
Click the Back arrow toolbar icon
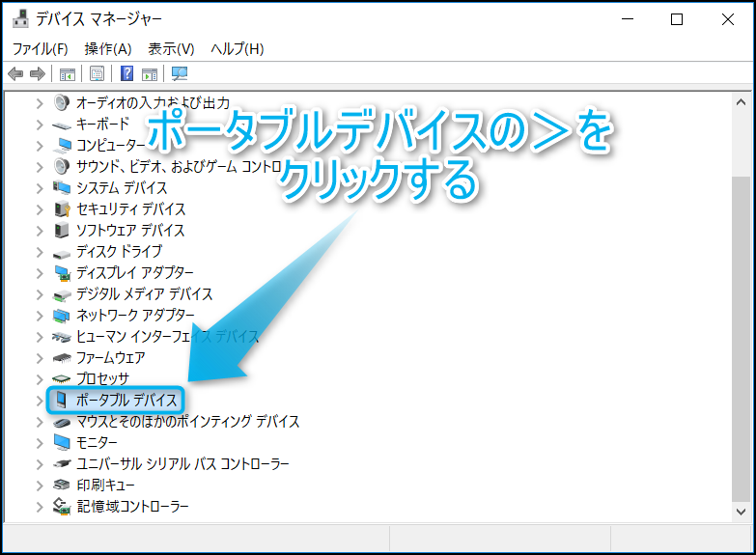pyautogui.click(x=15, y=74)
